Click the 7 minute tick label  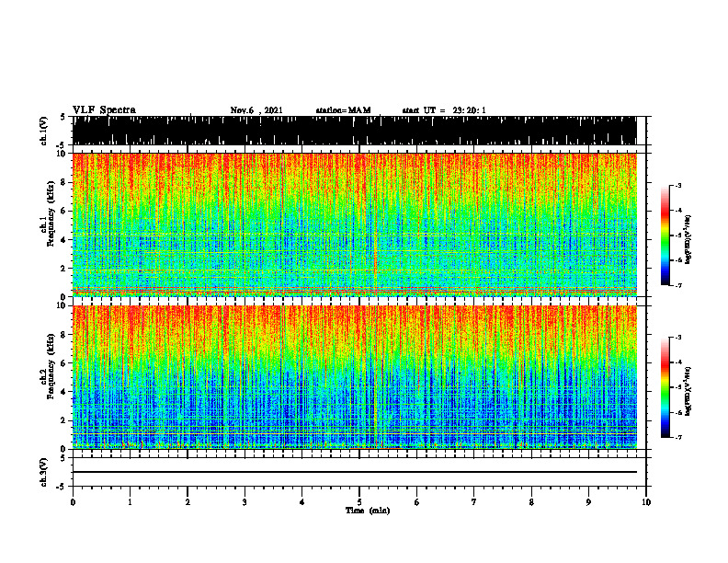474,502
